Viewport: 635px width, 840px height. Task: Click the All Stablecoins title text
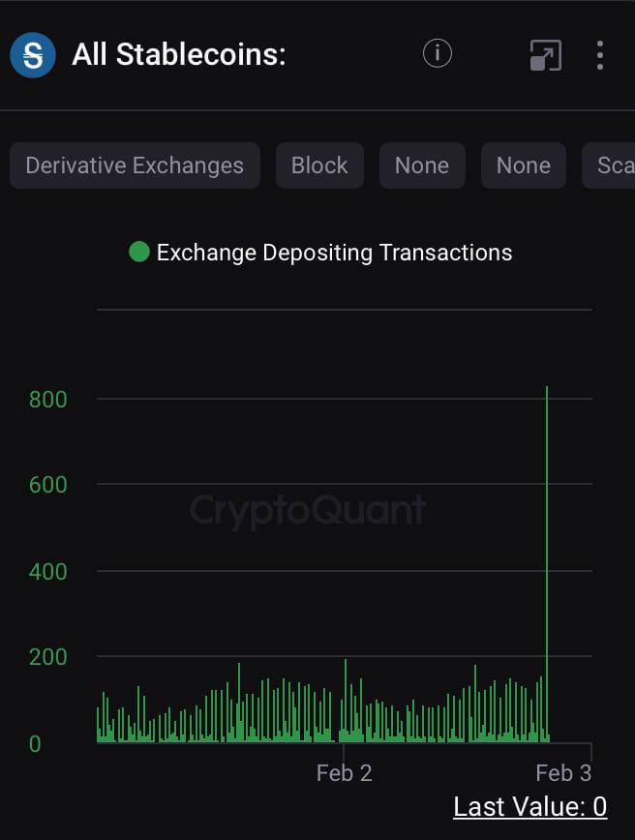coord(178,55)
